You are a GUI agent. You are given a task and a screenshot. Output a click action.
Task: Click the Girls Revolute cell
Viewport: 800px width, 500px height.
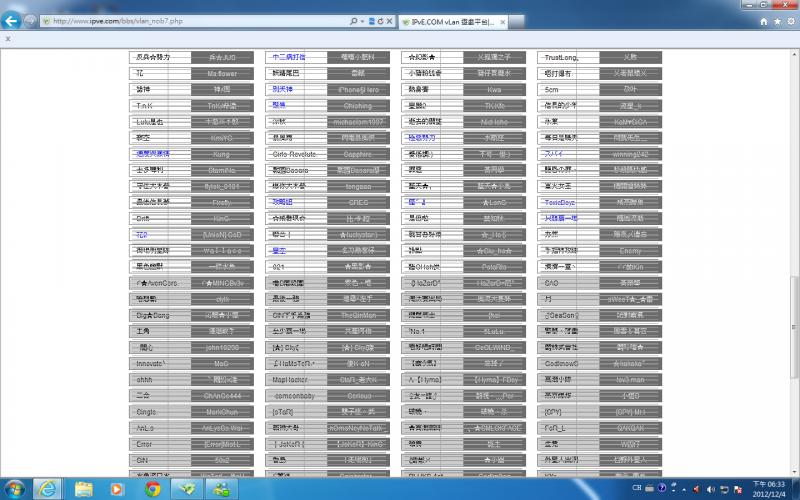296,154
